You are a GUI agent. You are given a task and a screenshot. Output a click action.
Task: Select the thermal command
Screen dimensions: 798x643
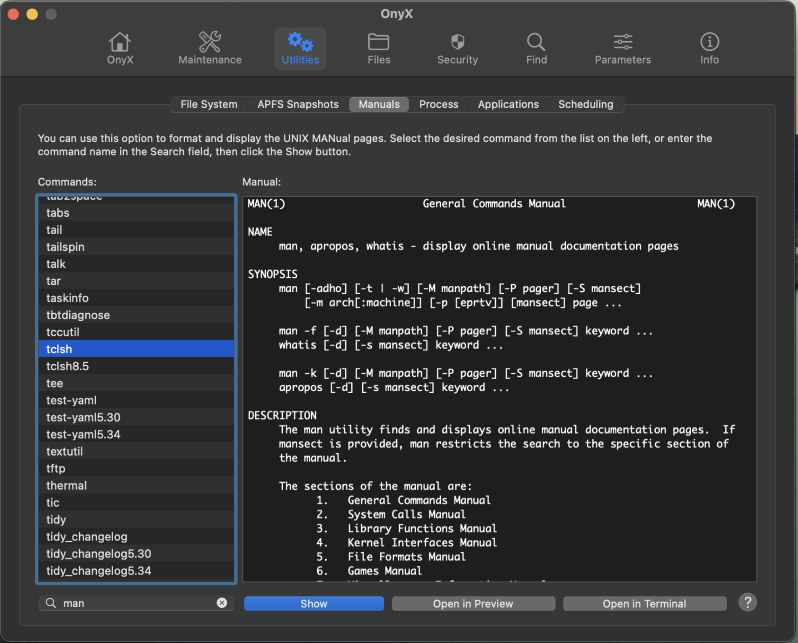tap(136, 486)
